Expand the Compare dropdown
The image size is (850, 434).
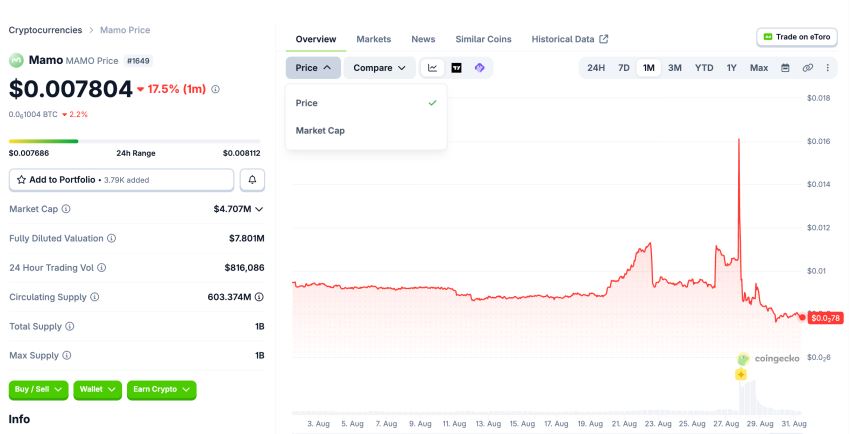point(379,68)
